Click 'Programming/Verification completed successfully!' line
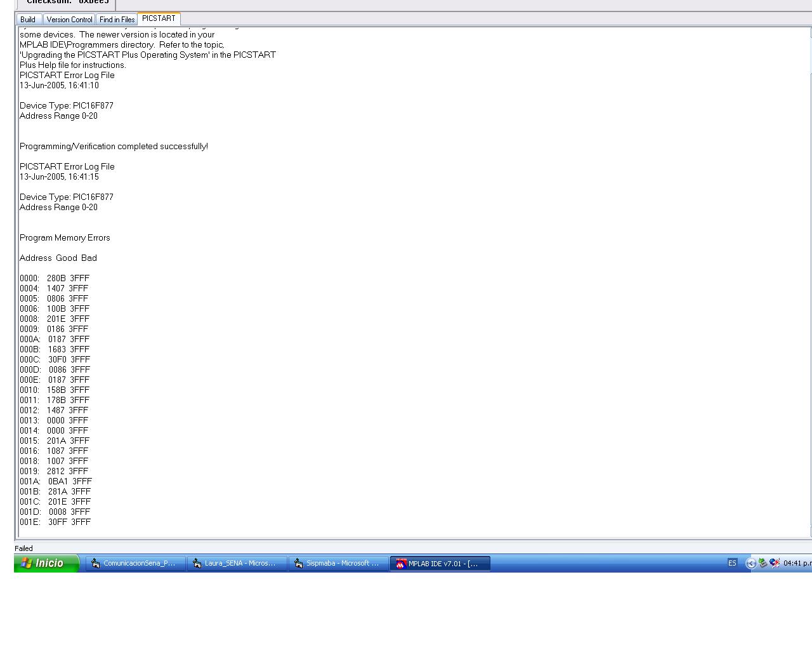Image resolution: width=812 pixels, height=650 pixels. pyautogui.click(x=114, y=146)
